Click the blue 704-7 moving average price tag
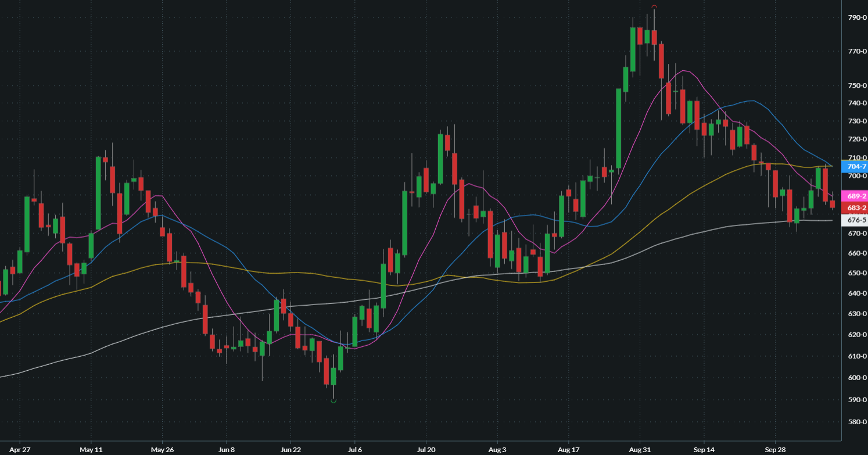Image resolution: width=868 pixels, height=455 pixels. [854, 166]
